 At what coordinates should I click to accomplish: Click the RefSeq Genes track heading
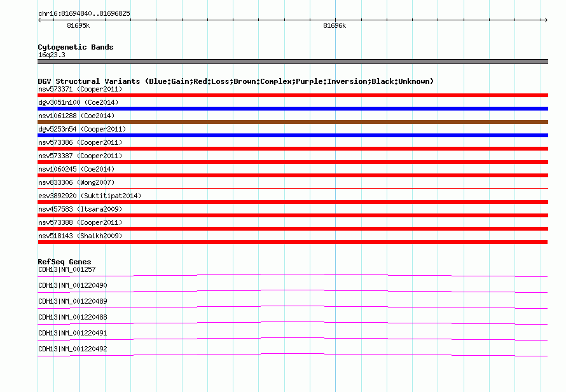point(65,262)
